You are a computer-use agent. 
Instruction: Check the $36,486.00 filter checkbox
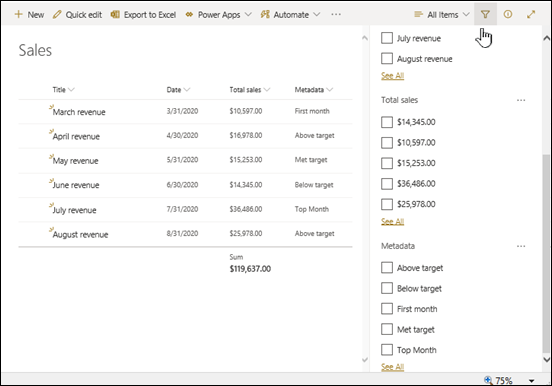click(387, 183)
